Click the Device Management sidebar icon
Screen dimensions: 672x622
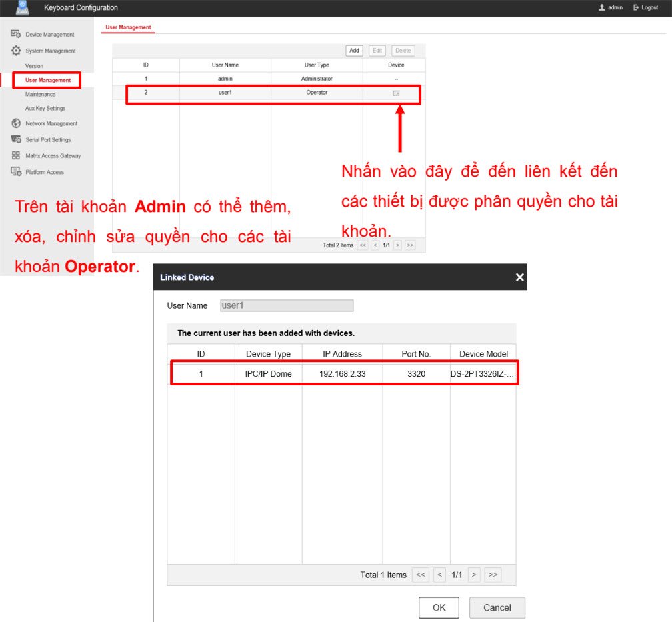click(x=15, y=34)
